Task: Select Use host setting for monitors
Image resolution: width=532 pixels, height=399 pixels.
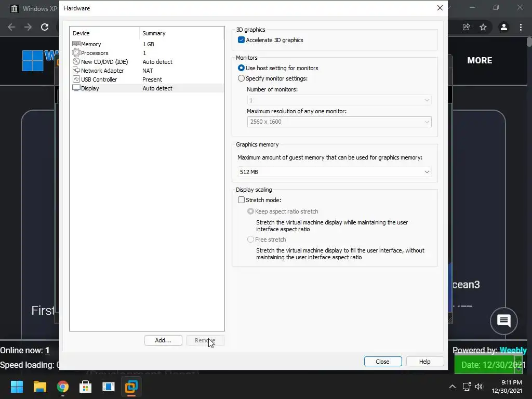Action: point(241,68)
